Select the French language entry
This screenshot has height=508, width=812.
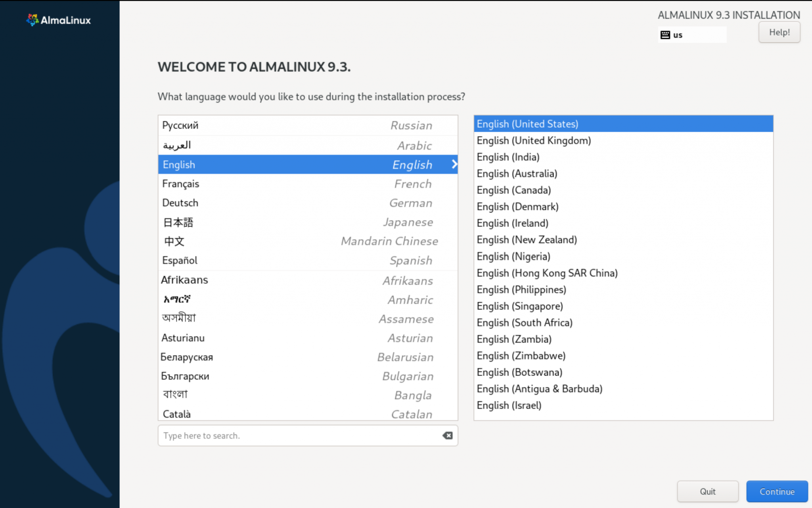tap(278, 184)
